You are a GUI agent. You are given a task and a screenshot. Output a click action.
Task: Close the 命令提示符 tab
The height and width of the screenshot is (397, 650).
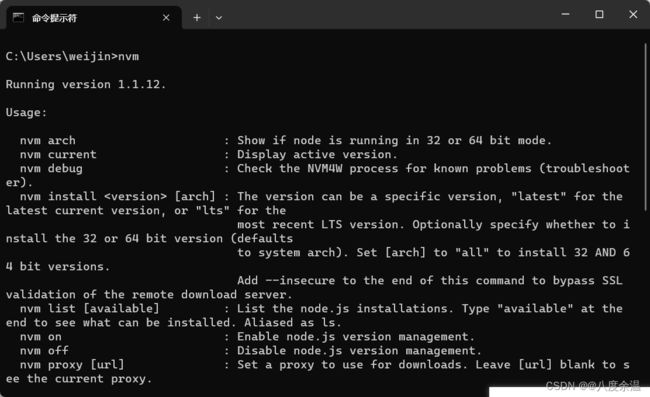pos(166,18)
